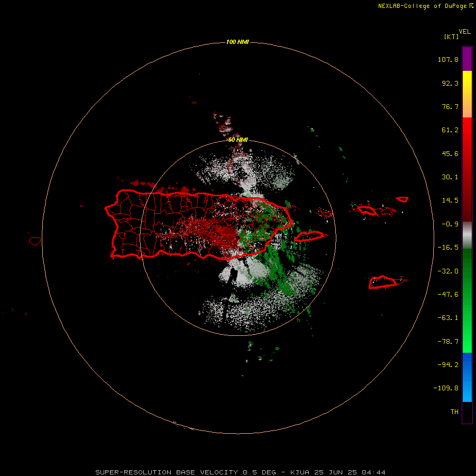
Task: Select the -47.6 legend value
Action: [448, 295]
